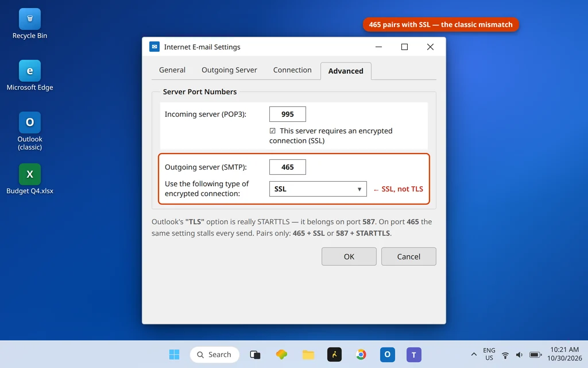Click the taskbar Search box

point(215,354)
